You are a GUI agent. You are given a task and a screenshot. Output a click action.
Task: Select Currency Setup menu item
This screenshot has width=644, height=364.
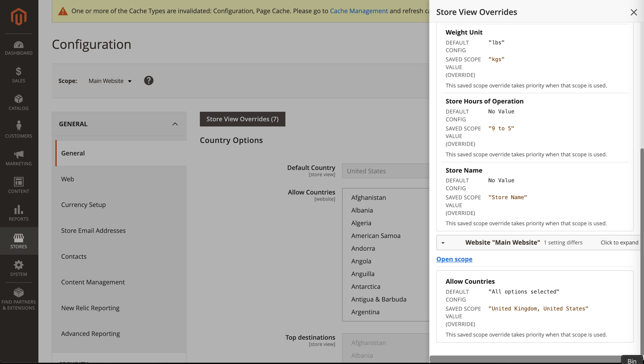coord(121,205)
